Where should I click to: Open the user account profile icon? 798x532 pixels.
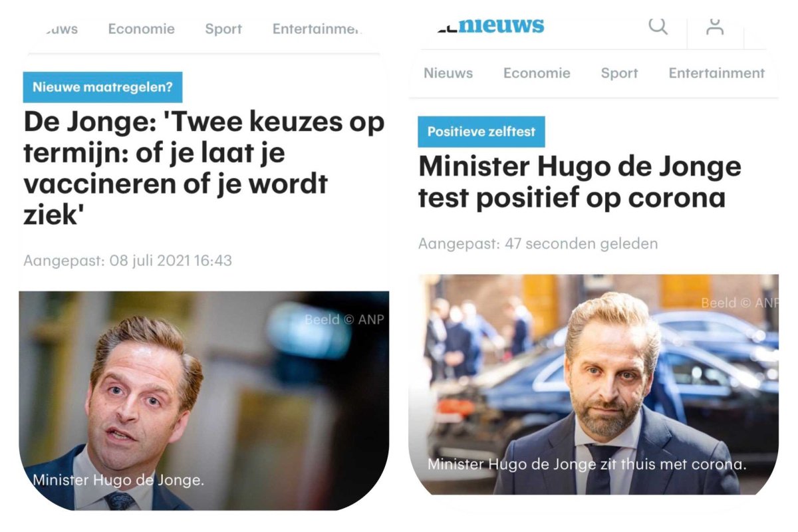point(715,26)
